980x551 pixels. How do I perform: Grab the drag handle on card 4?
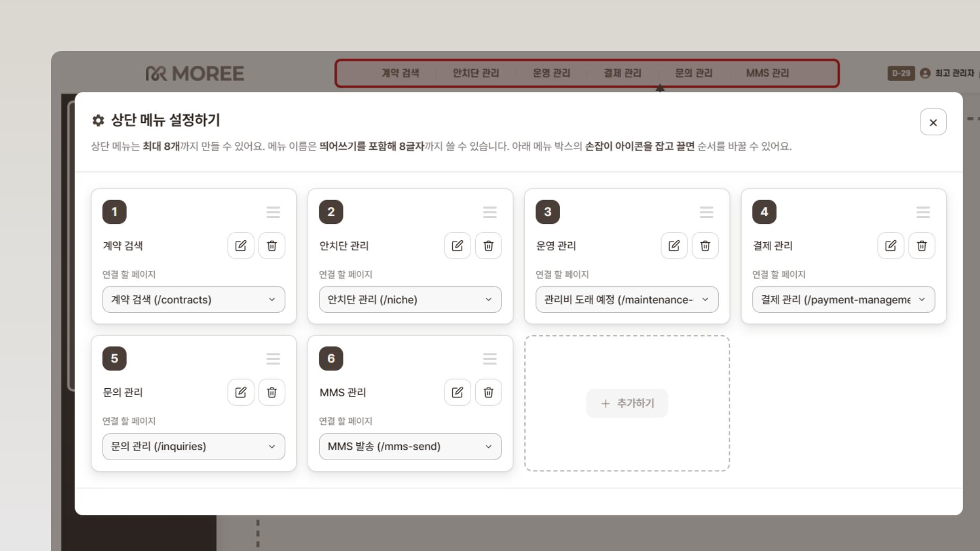[x=923, y=212]
